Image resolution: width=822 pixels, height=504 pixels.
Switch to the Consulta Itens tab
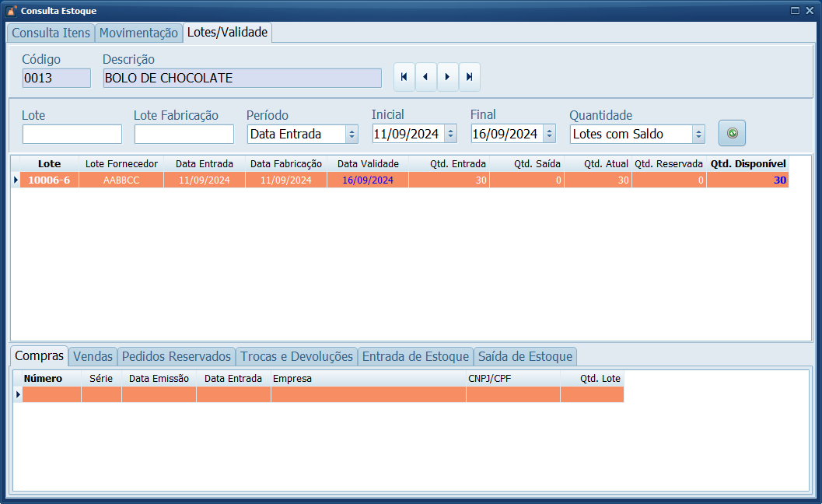(51, 33)
